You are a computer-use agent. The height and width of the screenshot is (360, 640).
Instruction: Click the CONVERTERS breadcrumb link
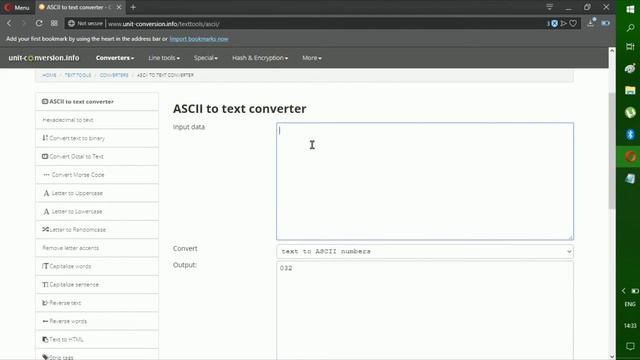114,75
